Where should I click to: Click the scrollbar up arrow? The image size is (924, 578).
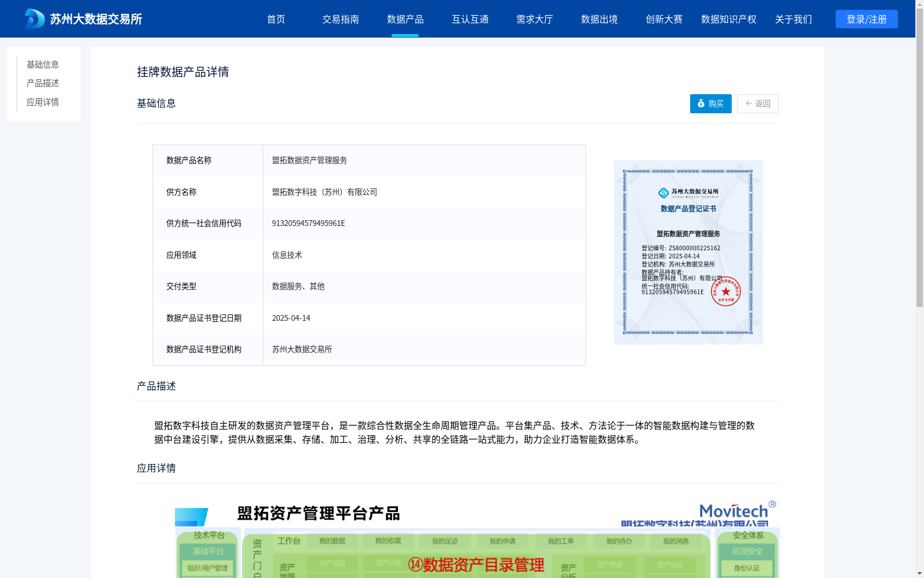coord(919,4)
